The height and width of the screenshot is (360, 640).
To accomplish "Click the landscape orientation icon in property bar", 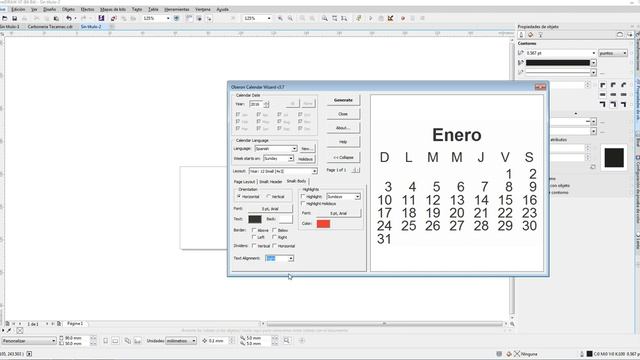I will click(x=115, y=340).
